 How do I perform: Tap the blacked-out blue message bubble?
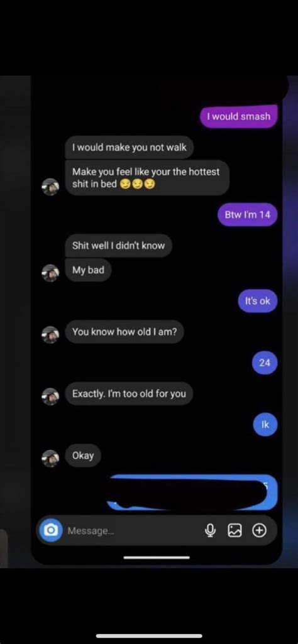click(x=192, y=492)
